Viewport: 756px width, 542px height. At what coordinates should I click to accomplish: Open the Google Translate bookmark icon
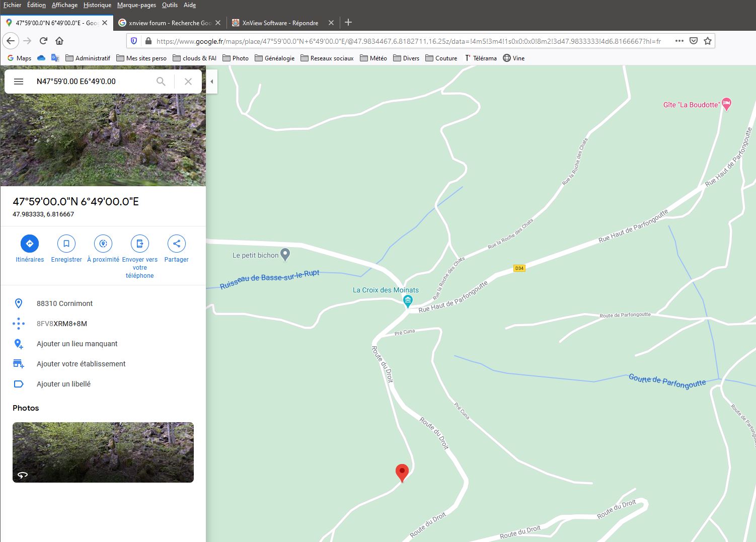tap(55, 58)
